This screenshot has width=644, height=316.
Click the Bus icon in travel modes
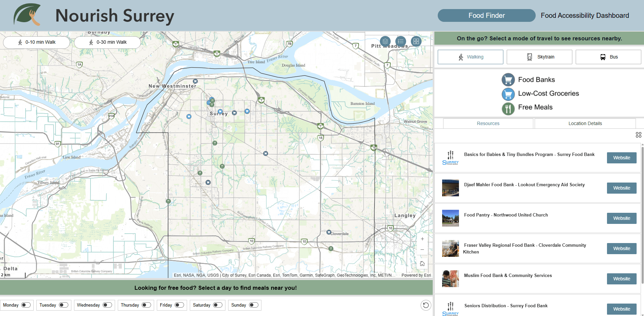pos(603,57)
